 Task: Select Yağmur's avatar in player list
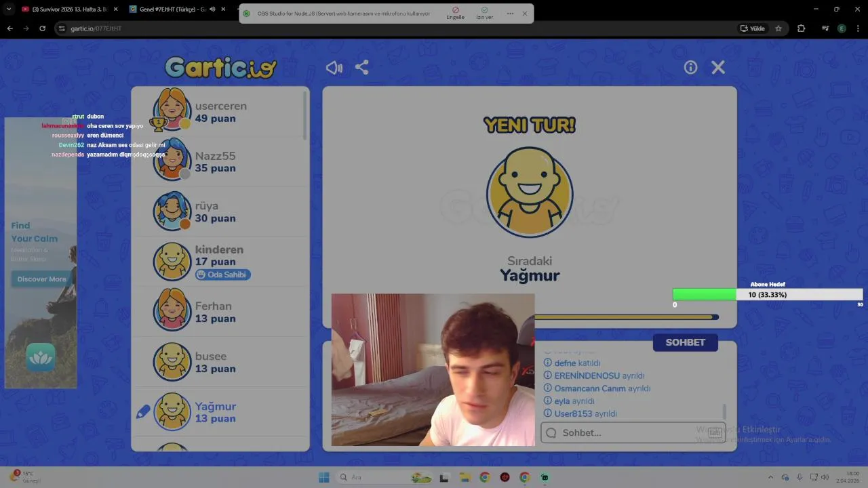(x=172, y=411)
